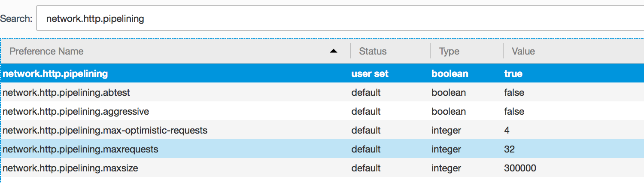This screenshot has height=183, width=644.
Task: Click the search field with network.http.pipeline text
Action: (339, 19)
